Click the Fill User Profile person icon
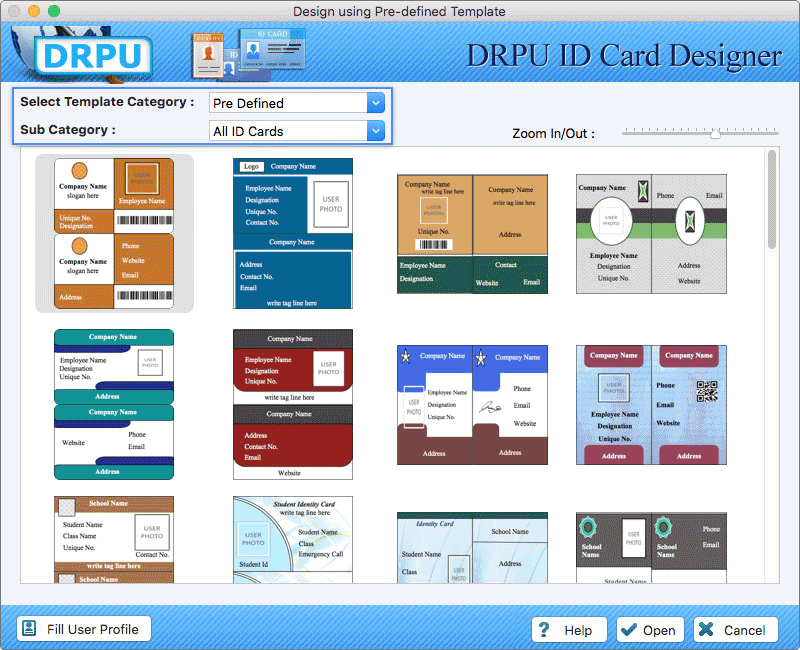The height and width of the screenshot is (650, 800). tap(29, 629)
